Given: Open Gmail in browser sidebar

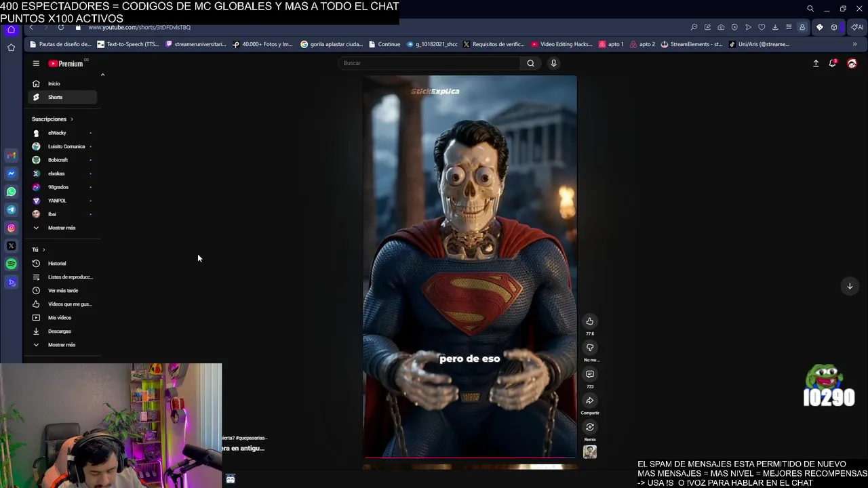Looking at the screenshot, I should tap(11, 155).
